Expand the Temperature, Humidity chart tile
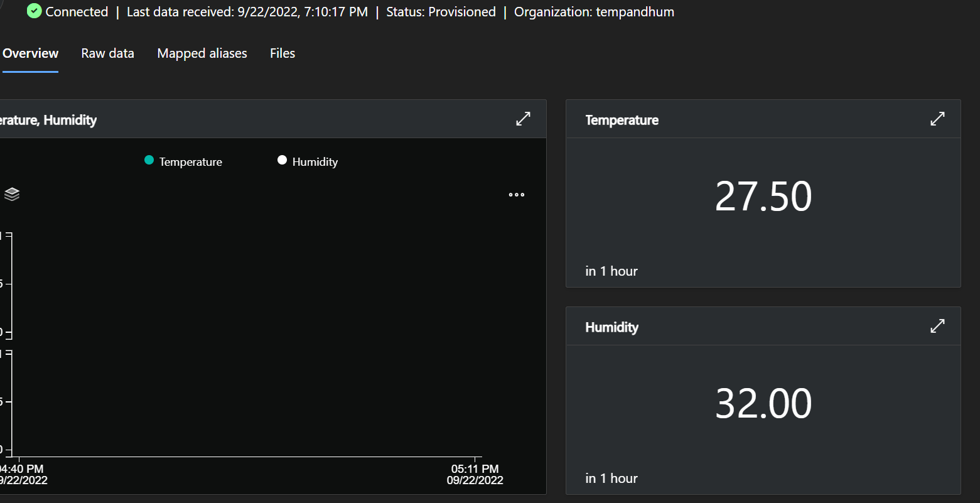The image size is (980, 503). tap(523, 118)
